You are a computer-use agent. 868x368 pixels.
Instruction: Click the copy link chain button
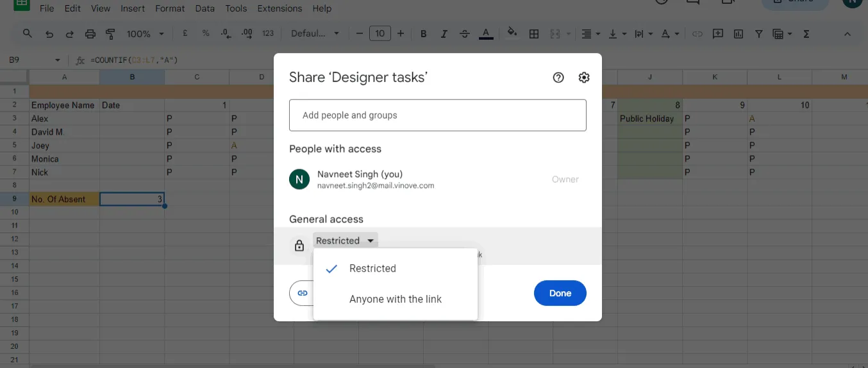click(x=303, y=293)
